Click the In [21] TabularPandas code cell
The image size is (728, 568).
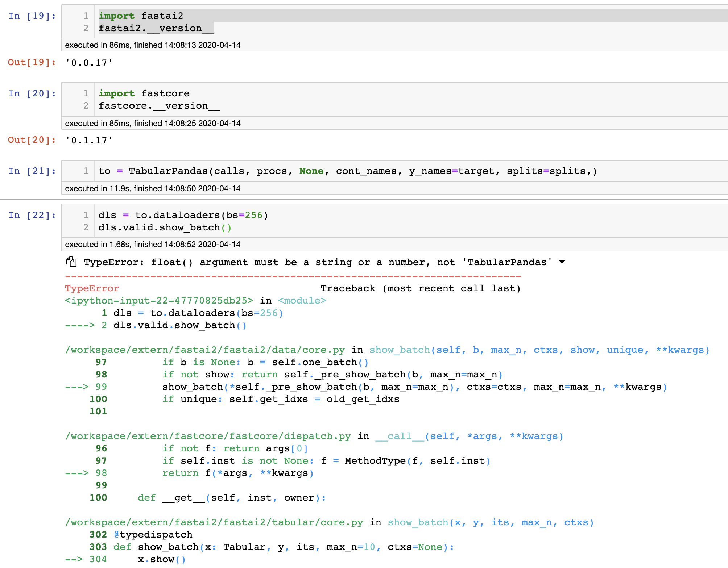pos(326,171)
